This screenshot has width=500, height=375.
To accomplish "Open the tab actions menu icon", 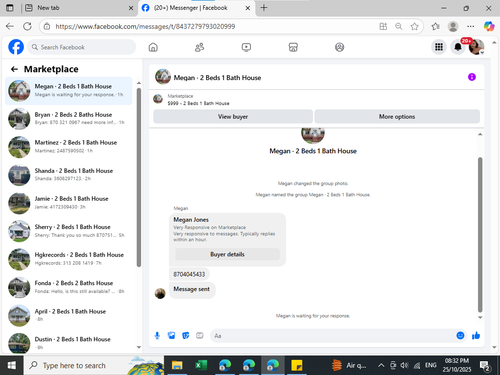I will [x=10, y=8].
